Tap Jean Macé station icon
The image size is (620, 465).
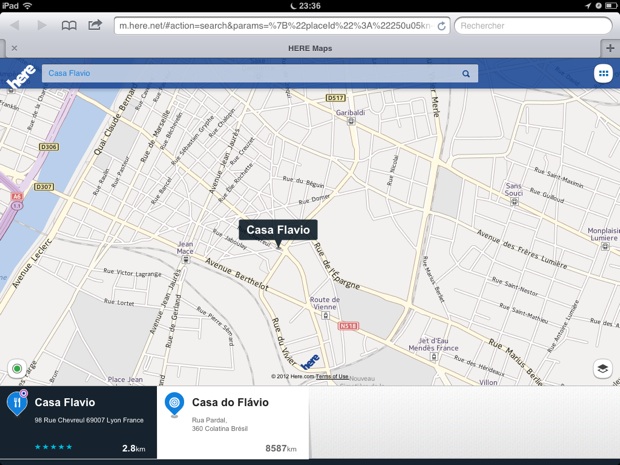[185, 260]
